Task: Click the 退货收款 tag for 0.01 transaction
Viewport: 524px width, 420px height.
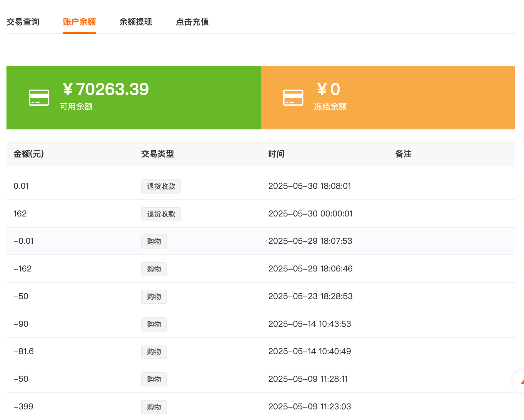Action: coord(161,186)
